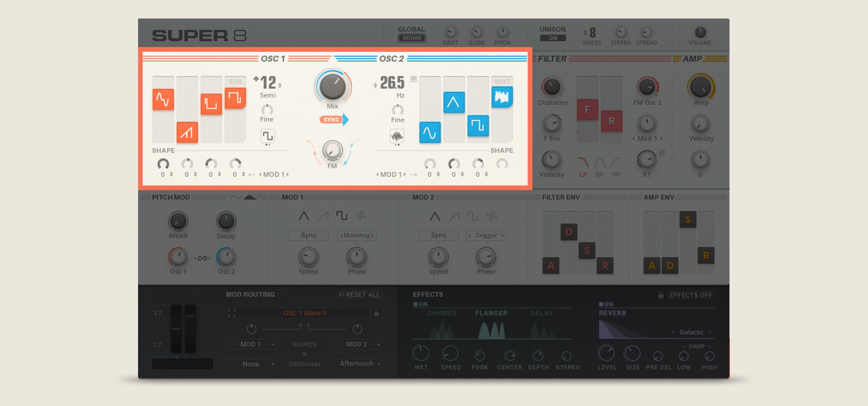Click the lock icon beside EFFECTS OFF

(x=661, y=295)
